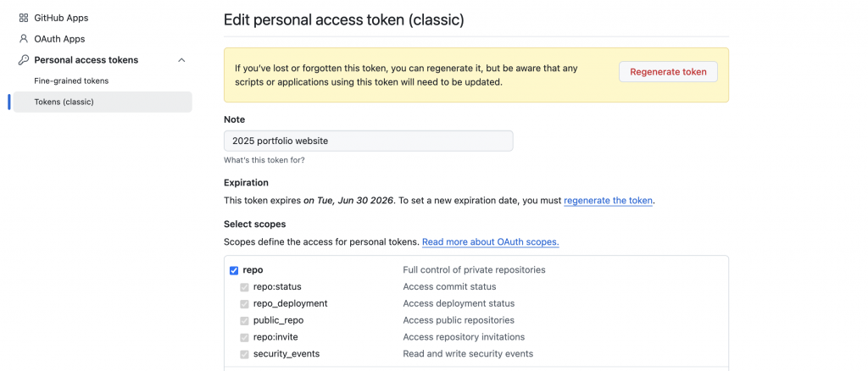
Task: Click the Regenerate token button
Action: coord(668,72)
